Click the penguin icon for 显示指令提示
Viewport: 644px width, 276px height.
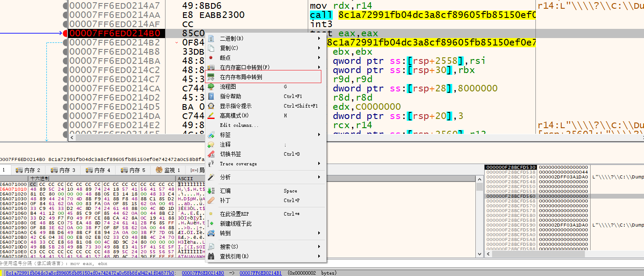click(x=211, y=106)
